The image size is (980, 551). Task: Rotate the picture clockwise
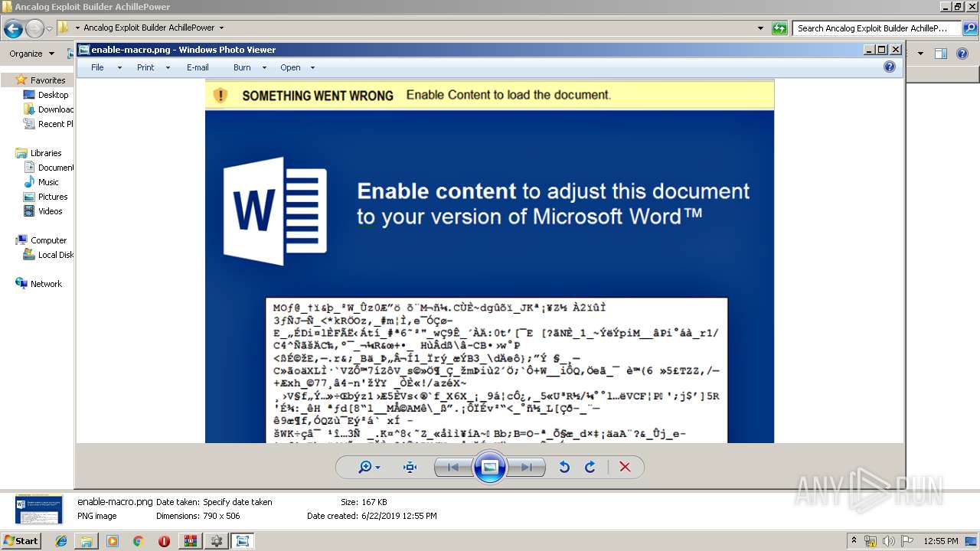pos(590,467)
